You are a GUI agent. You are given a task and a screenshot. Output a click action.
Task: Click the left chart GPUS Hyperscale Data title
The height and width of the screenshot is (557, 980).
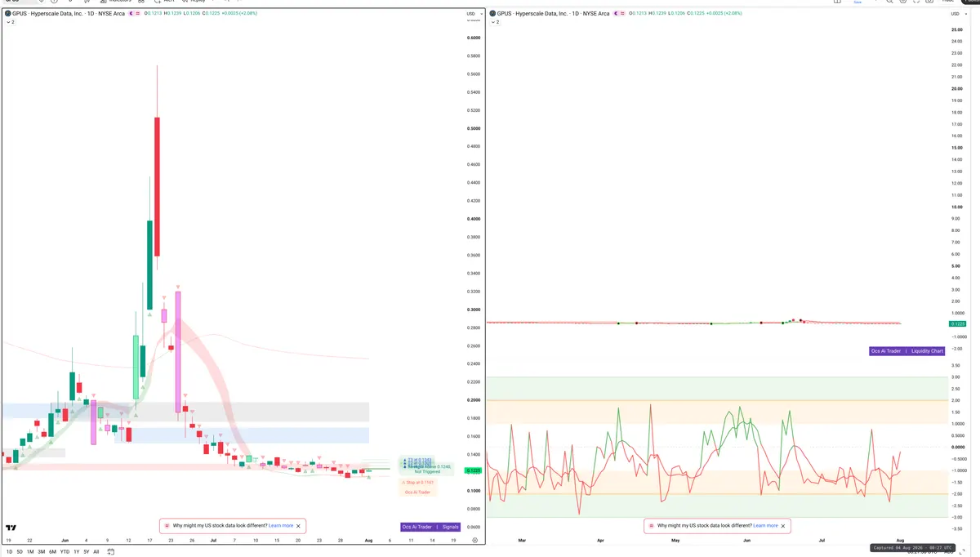[69, 14]
